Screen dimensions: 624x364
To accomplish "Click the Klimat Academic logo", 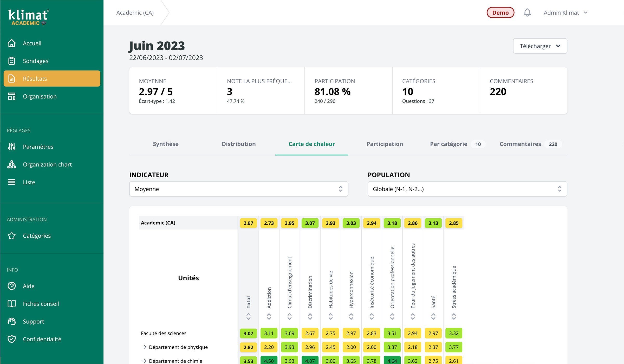I will (x=28, y=17).
